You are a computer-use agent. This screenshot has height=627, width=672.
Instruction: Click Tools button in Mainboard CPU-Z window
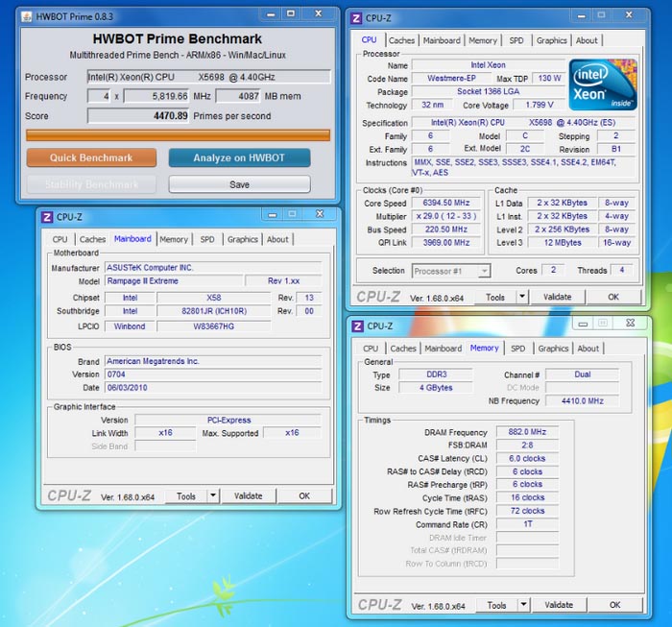click(x=186, y=495)
